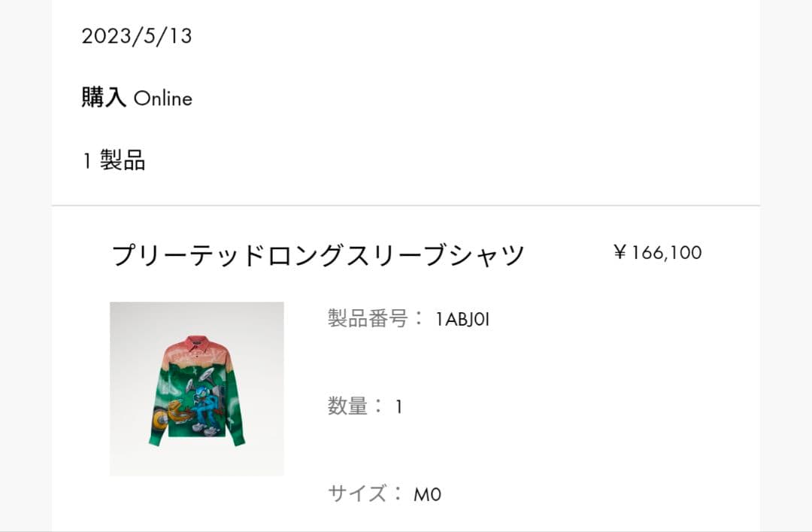Click the gray margin right of the order card
Viewport: 812px width, 532px height.
click(x=786, y=263)
